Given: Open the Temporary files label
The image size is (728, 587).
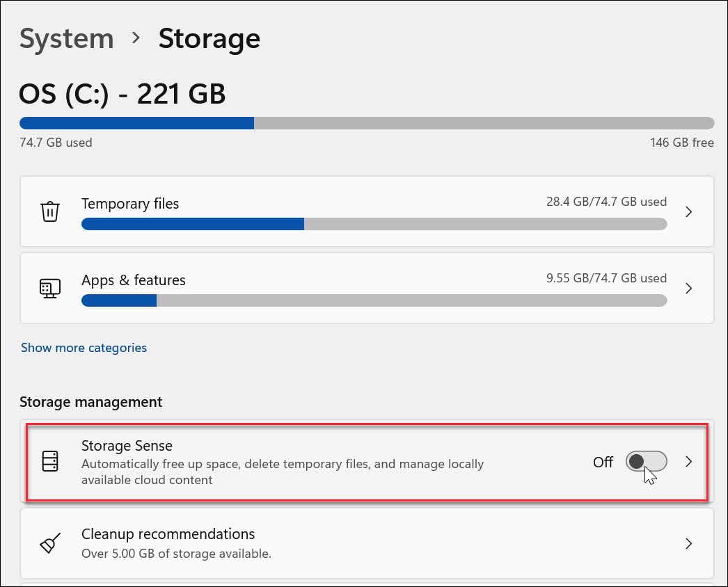Looking at the screenshot, I should point(130,204).
